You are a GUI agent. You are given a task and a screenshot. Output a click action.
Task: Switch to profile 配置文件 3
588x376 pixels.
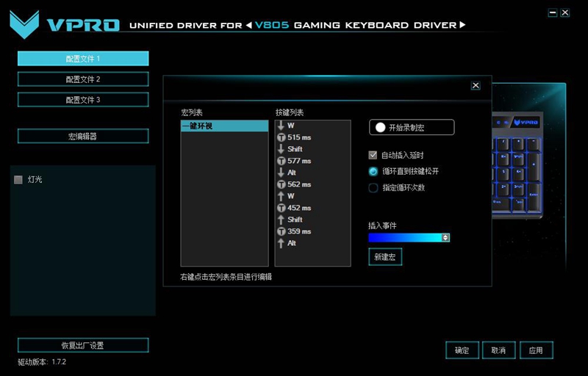[x=83, y=100]
